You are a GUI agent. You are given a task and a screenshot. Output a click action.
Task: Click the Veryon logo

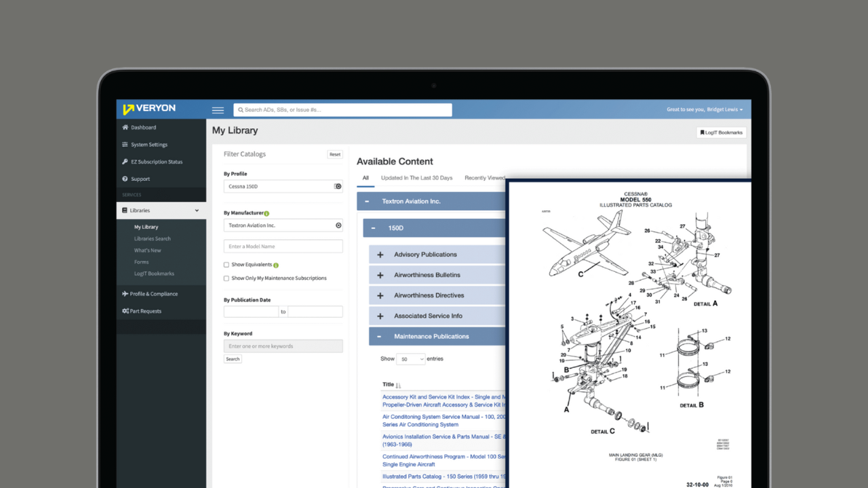pyautogui.click(x=149, y=109)
